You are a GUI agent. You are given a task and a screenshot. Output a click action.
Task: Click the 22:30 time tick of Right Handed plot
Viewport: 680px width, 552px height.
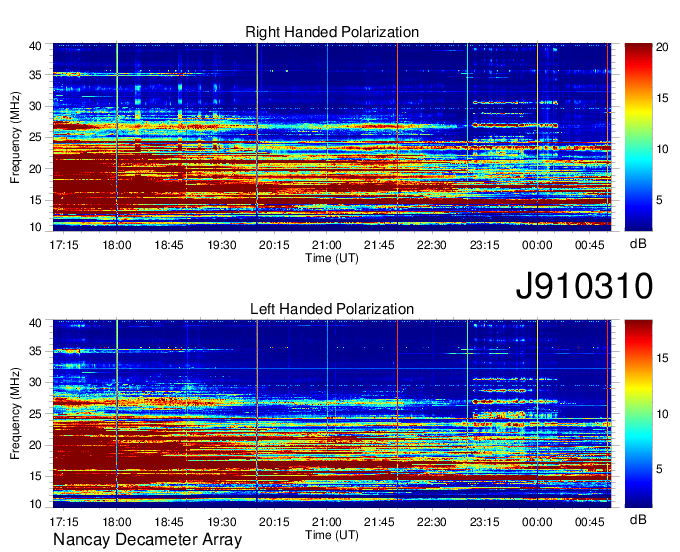coord(432,245)
